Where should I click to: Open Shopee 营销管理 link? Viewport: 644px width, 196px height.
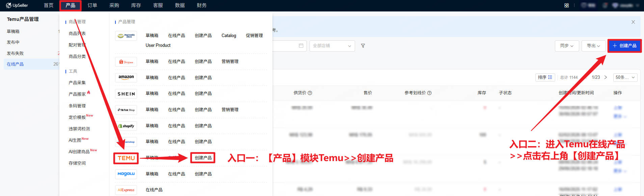pos(230,62)
